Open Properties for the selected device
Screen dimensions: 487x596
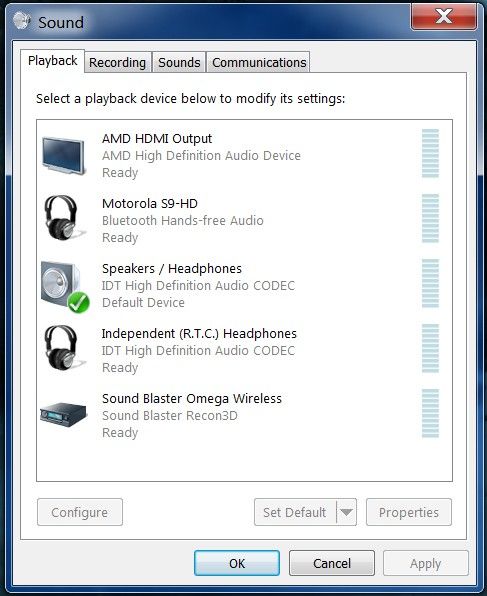click(x=409, y=512)
